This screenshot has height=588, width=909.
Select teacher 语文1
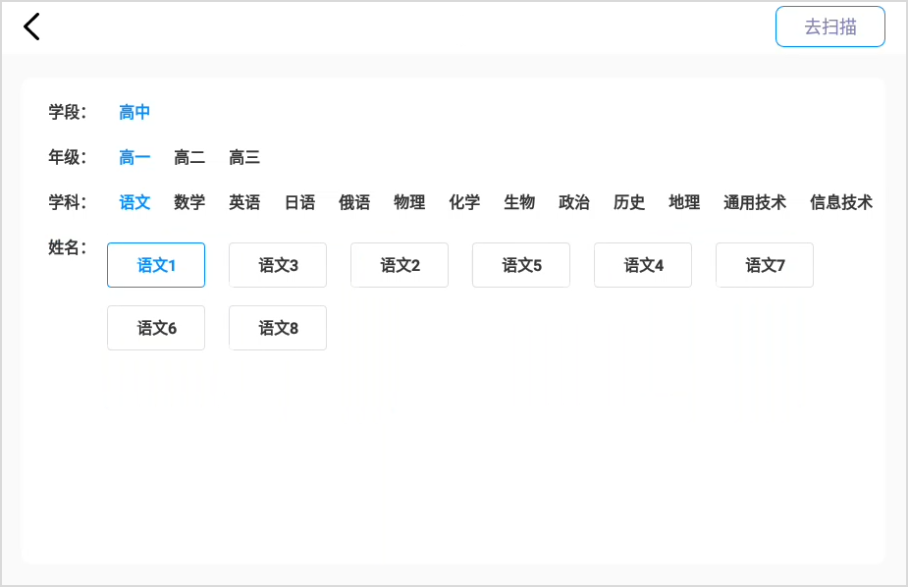coord(156,265)
